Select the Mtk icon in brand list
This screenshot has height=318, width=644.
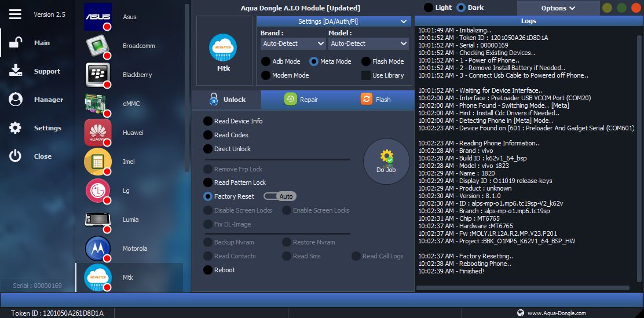click(98, 277)
